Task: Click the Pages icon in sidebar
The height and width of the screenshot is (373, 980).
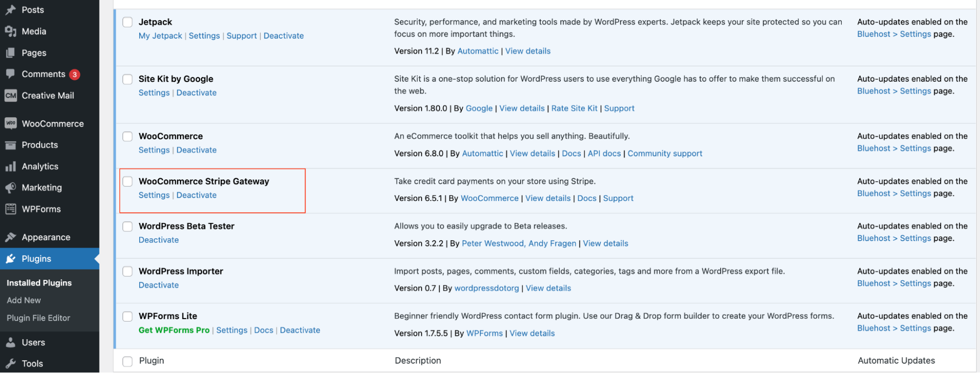Action: pyautogui.click(x=10, y=53)
